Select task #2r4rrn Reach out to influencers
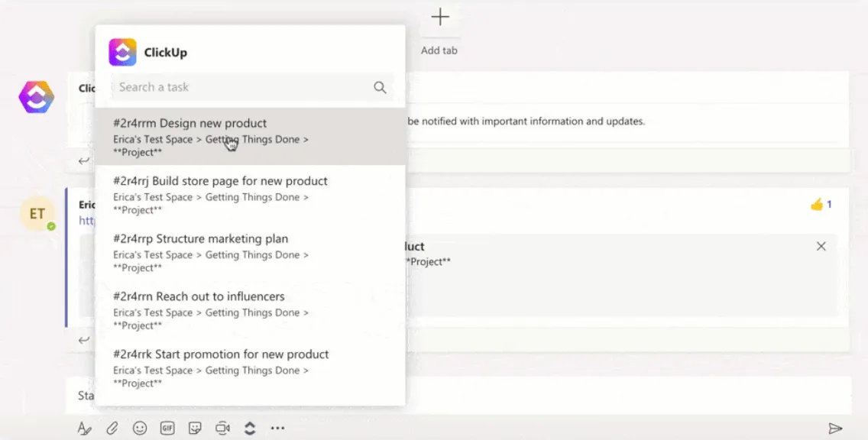The image size is (868, 440). tap(250, 310)
